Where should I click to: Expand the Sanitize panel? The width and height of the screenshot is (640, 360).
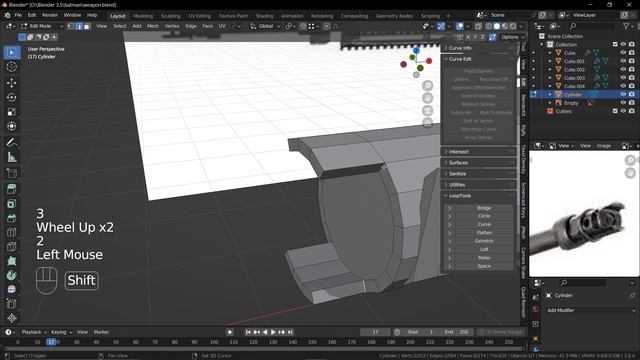coord(479,174)
